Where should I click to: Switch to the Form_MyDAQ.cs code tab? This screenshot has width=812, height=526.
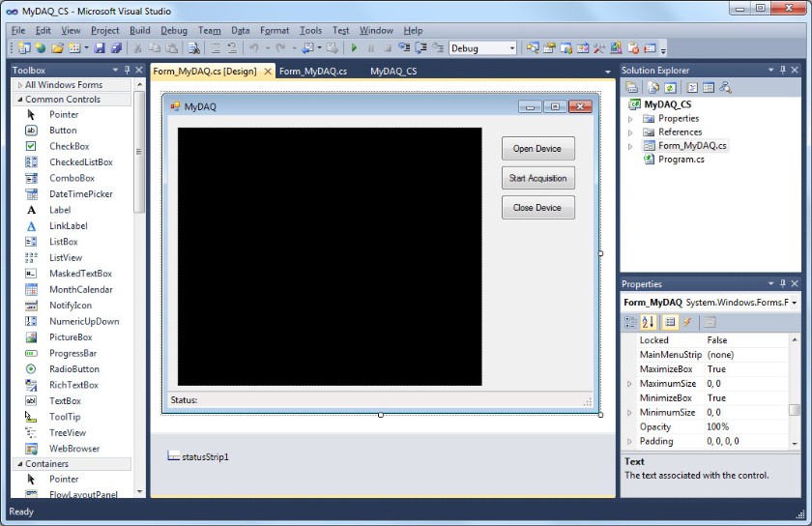click(313, 72)
